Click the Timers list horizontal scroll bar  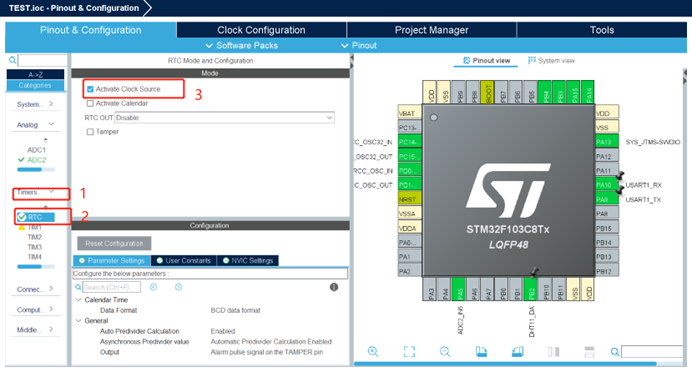(x=36, y=267)
